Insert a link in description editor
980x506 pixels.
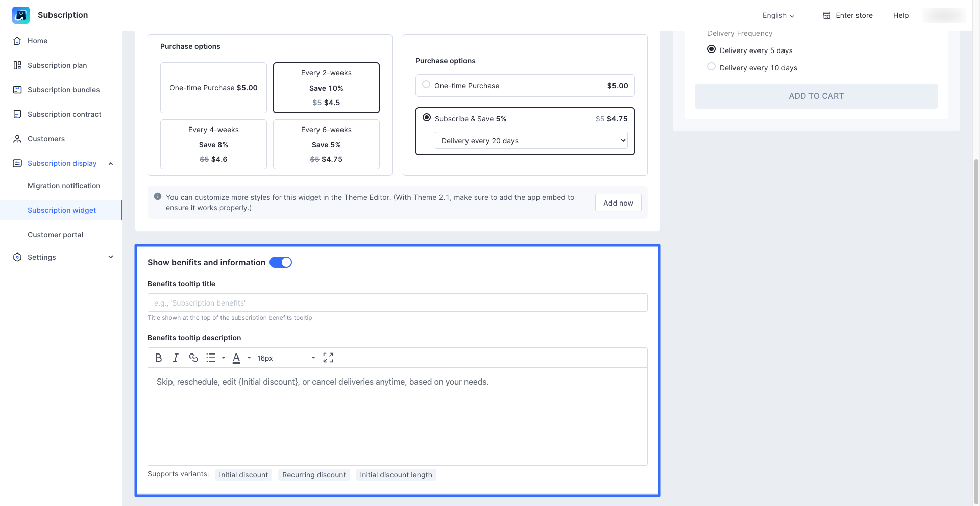pos(193,358)
